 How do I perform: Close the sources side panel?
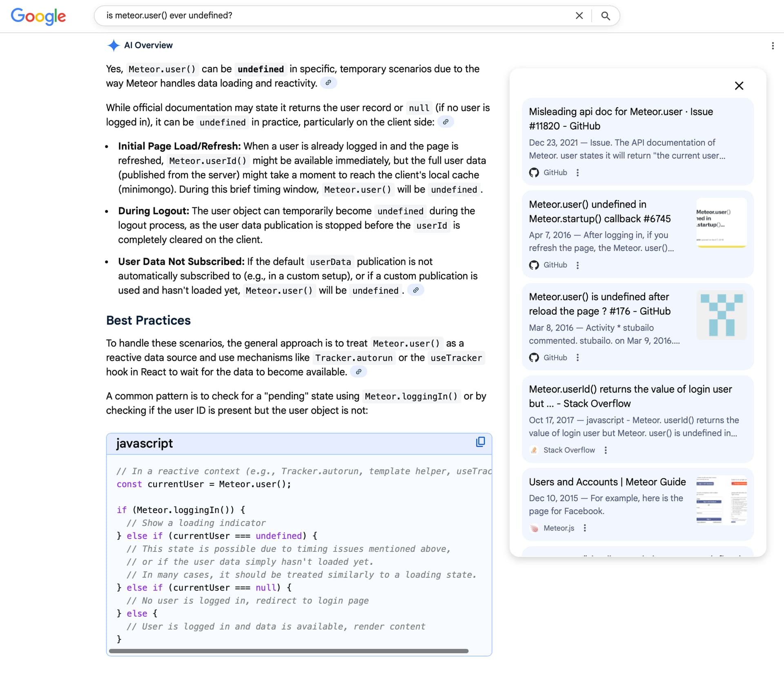(x=739, y=86)
